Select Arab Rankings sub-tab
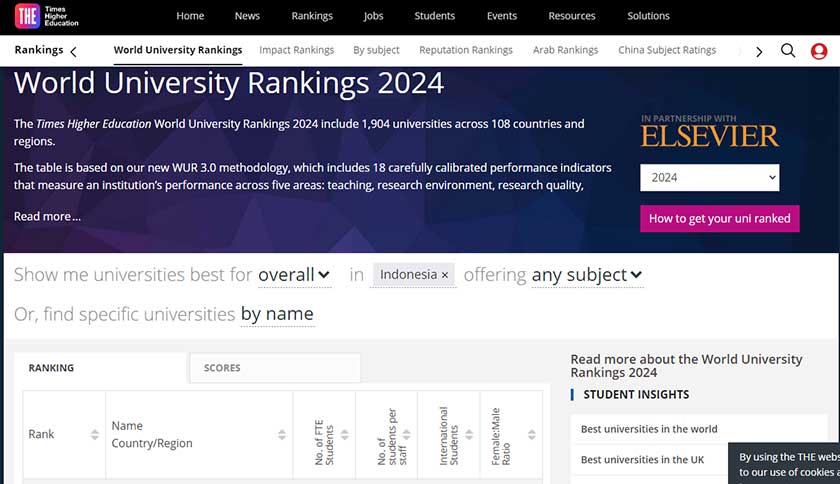The image size is (840, 484). [565, 50]
